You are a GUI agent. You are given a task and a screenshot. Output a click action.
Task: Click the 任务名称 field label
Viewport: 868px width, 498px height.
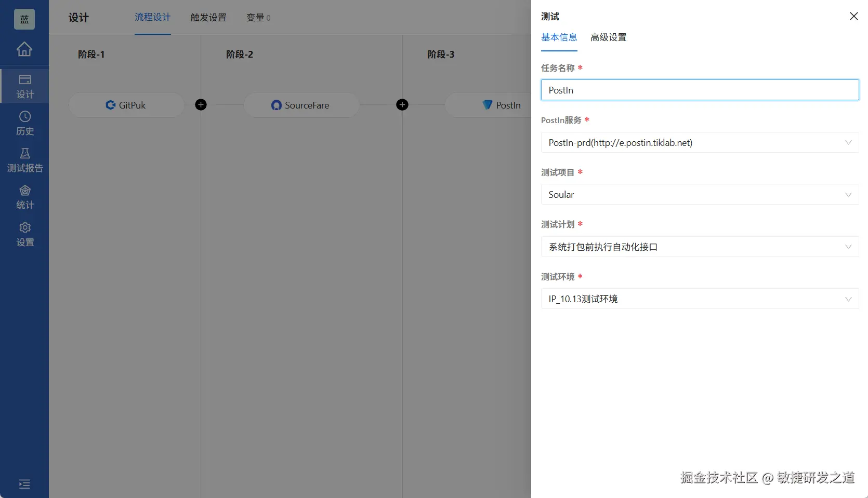[558, 68]
